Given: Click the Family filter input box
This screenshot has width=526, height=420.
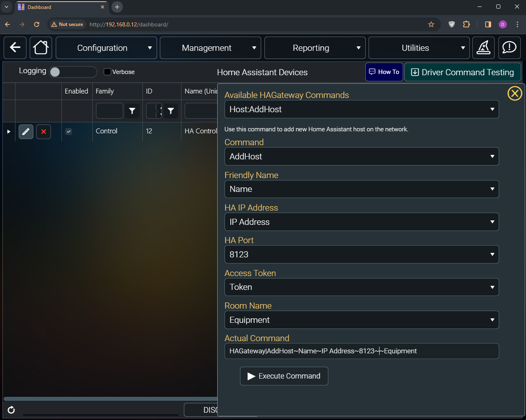Looking at the screenshot, I should coord(109,111).
